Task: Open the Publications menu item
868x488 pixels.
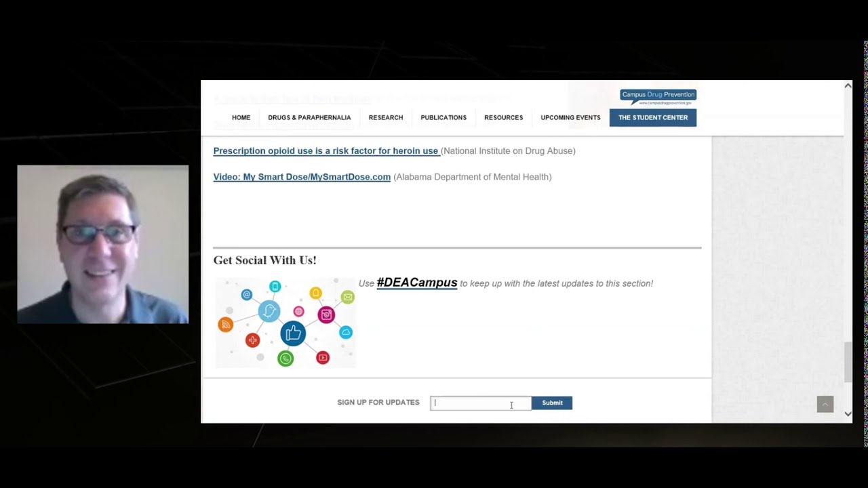Action: (x=443, y=117)
